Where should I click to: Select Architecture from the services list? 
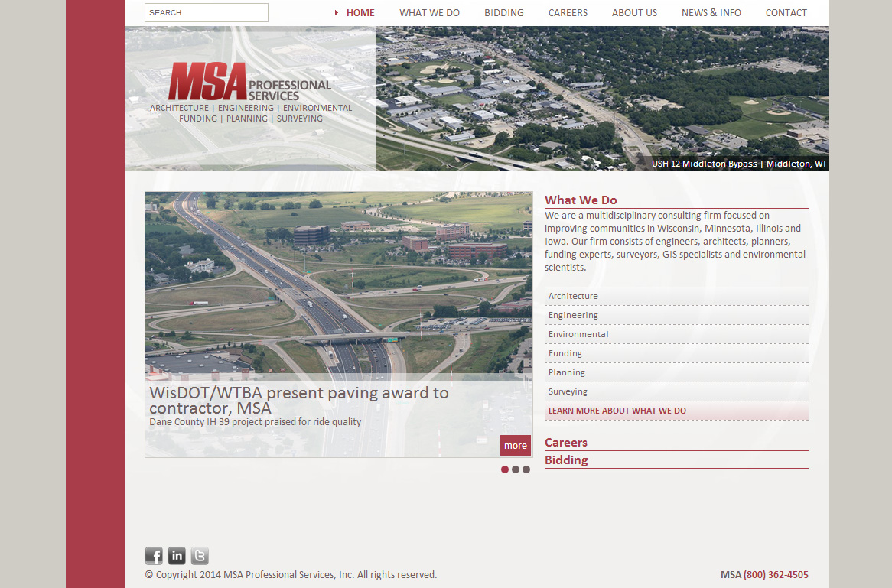pyautogui.click(x=573, y=296)
